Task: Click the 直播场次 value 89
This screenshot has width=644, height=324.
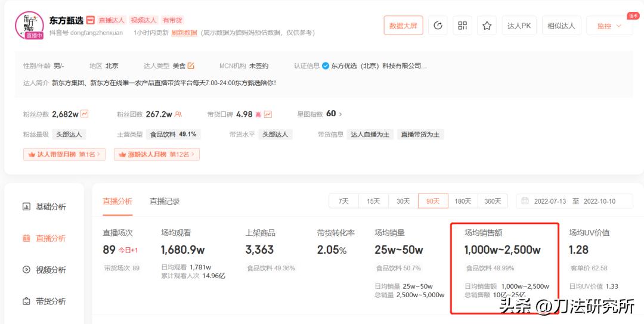Action: click(109, 250)
